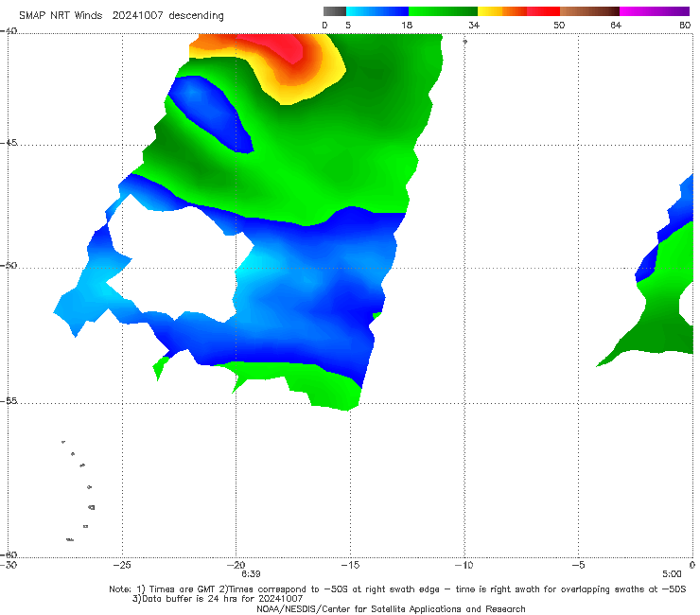
Task: Click the title 'SMAP NRT Winds 20241007 descending'
Action: click(x=121, y=15)
